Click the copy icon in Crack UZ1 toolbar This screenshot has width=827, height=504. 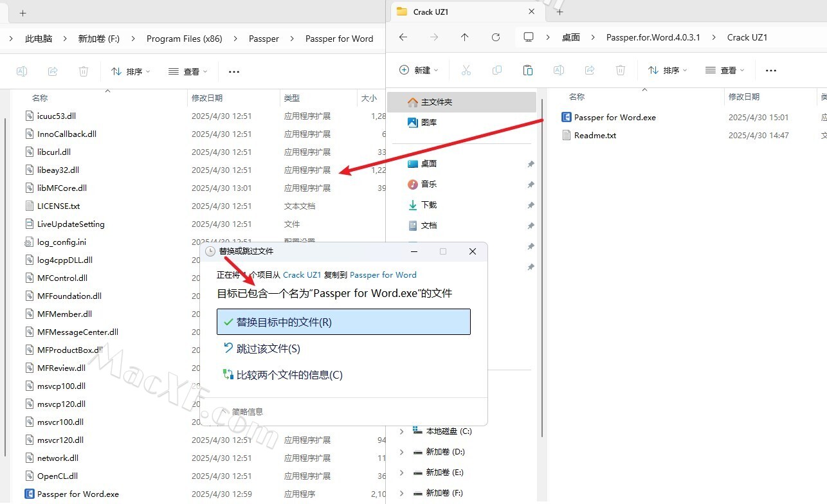point(497,70)
